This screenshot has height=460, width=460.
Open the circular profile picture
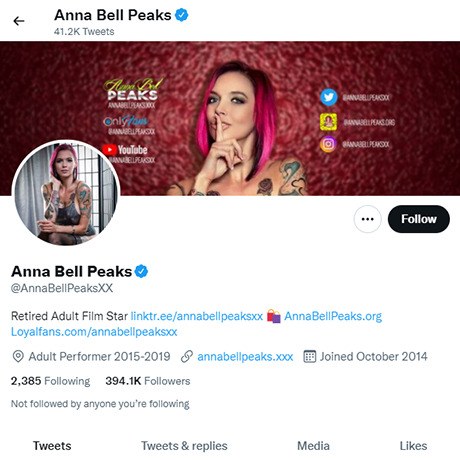(x=66, y=193)
